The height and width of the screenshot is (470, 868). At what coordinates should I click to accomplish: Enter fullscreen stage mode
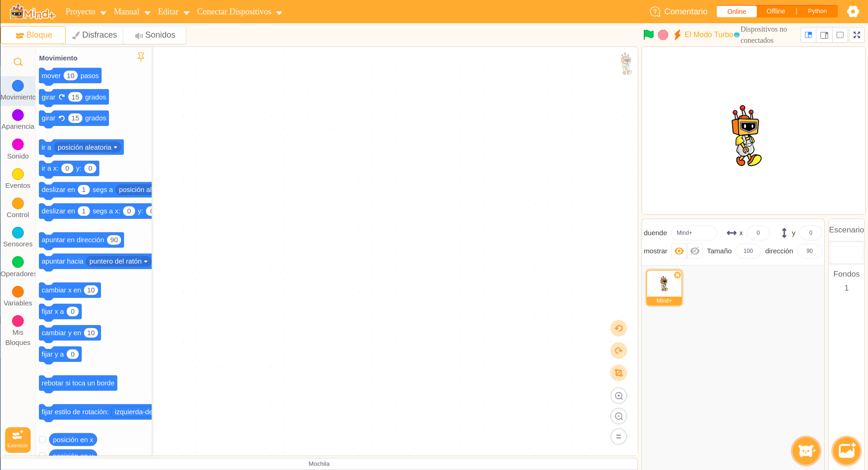(857, 35)
